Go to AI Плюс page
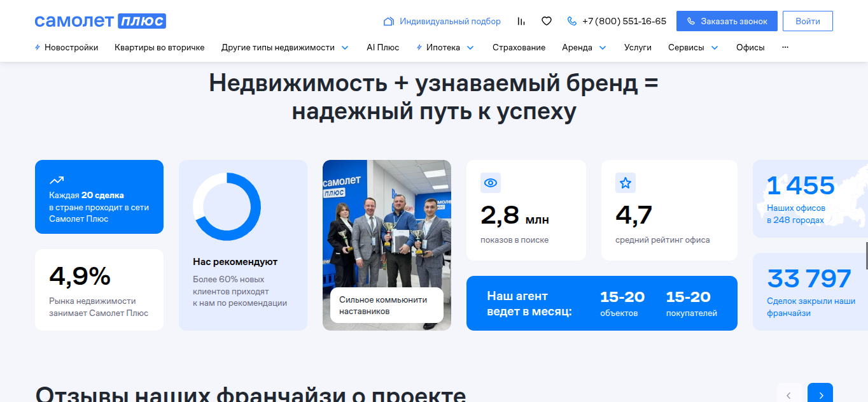Viewport: 868px width, 402px height. [383, 47]
